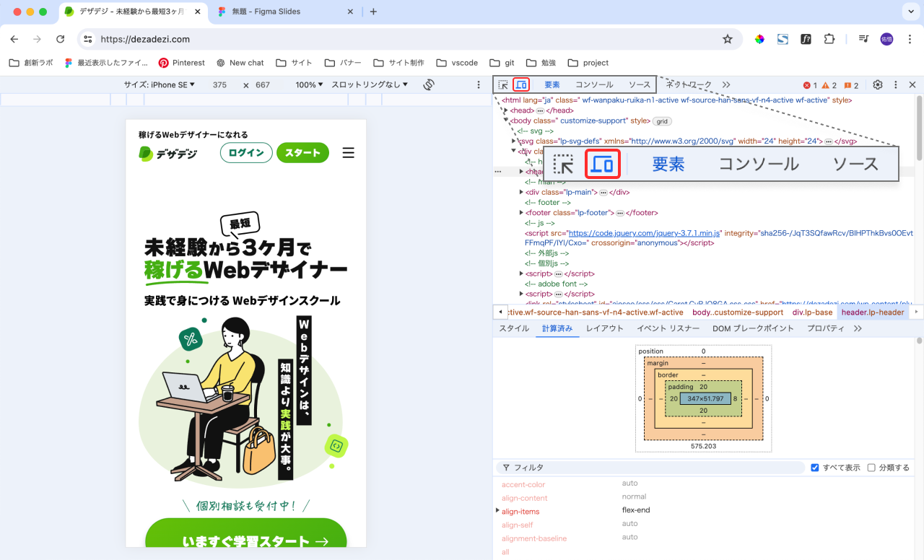Open the Pinterest bookmark
This screenshot has height=560, width=924.
coord(181,63)
